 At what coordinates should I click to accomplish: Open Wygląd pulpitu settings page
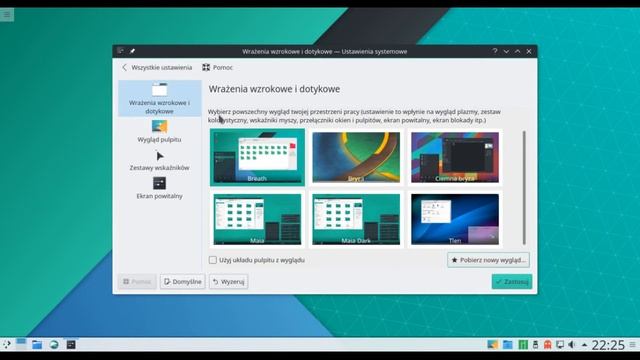(160, 131)
